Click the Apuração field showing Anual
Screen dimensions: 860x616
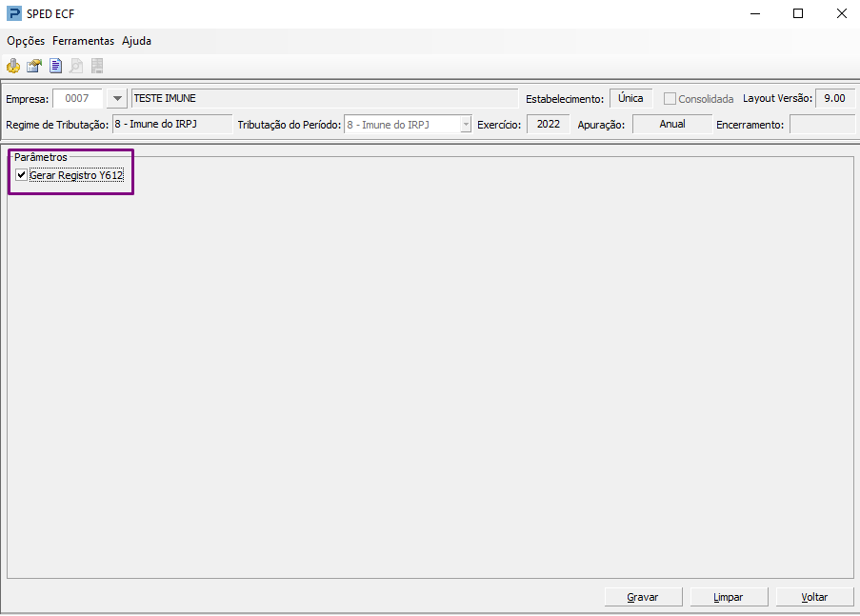coord(671,125)
